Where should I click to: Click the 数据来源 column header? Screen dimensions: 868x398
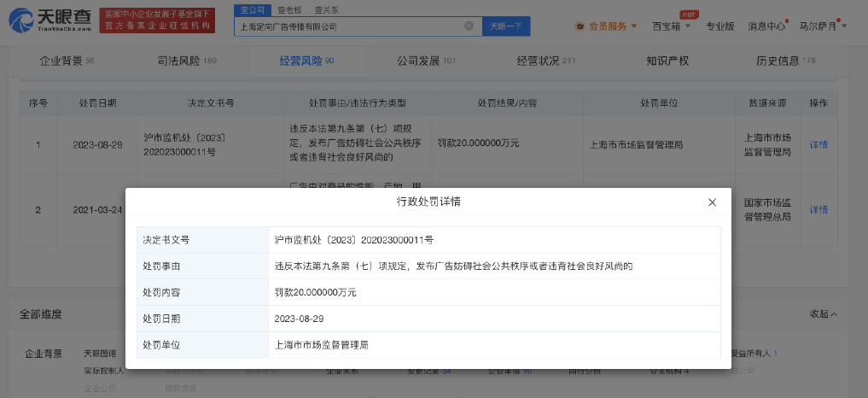[x=766, y=103]
